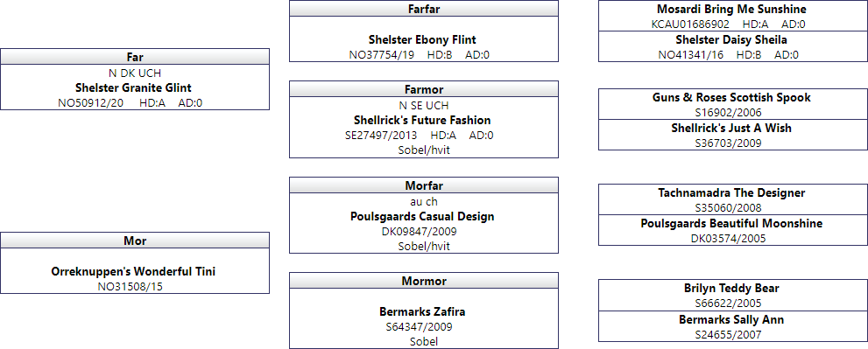Click the Morfar header label
Image resolution: width=868 pixels, height=349 pixels.
click(423, 185)
